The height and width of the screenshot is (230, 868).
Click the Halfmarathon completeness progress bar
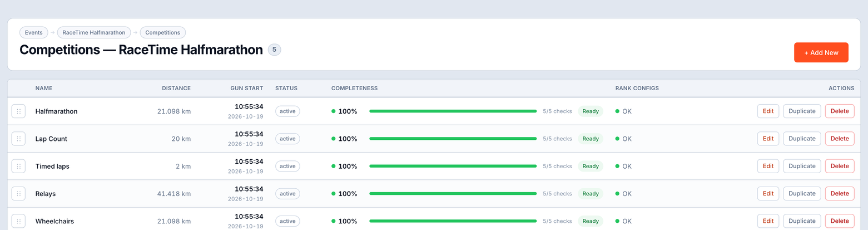(x=453, y=111)
